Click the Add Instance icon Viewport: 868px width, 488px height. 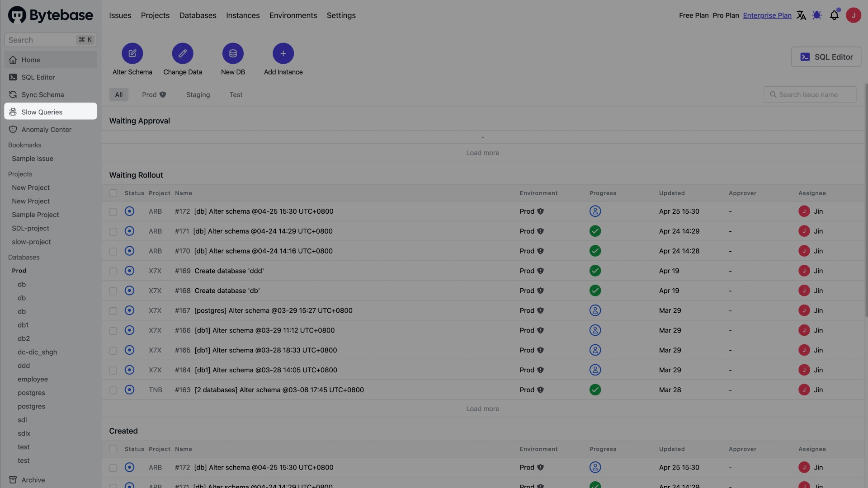tap(283, 53)
